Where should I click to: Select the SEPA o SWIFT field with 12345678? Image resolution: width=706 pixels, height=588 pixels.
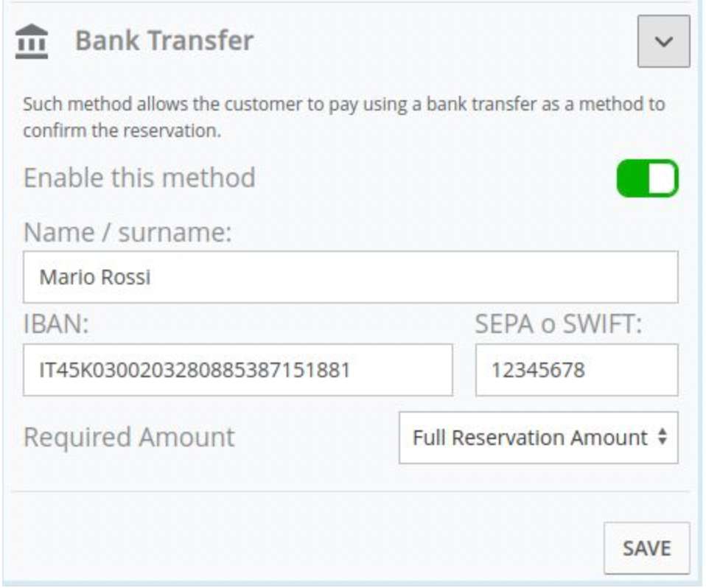[x=577, y=370]
